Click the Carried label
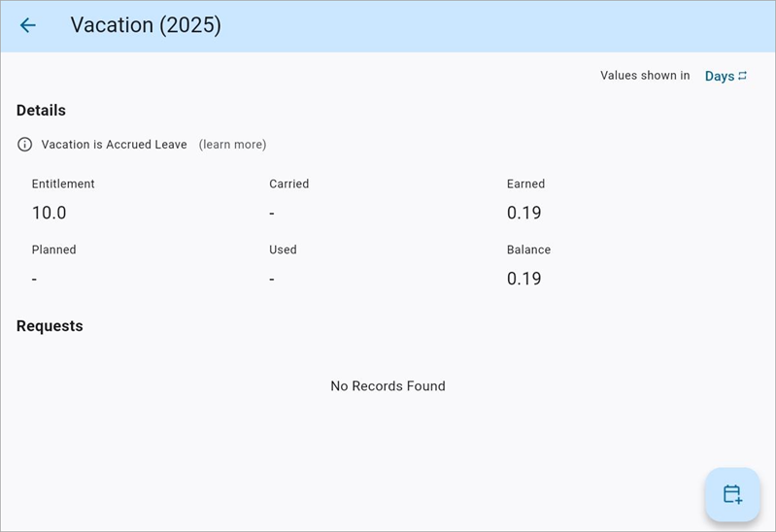The image size is (776, 532). pyautogui.click(x=288, y=183)
